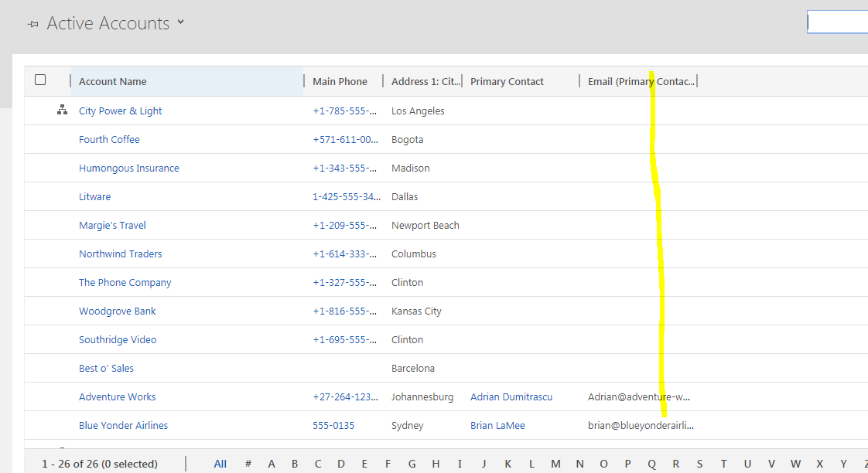Select the Johannesburg city cell
Screen dimensions: 868x473
point(422,396)
